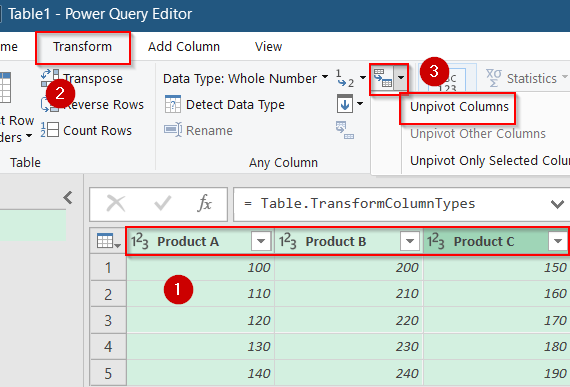The image size is (570, 387).
Task: Expand the formula bar with the chevron
Action: click(557, 204)
